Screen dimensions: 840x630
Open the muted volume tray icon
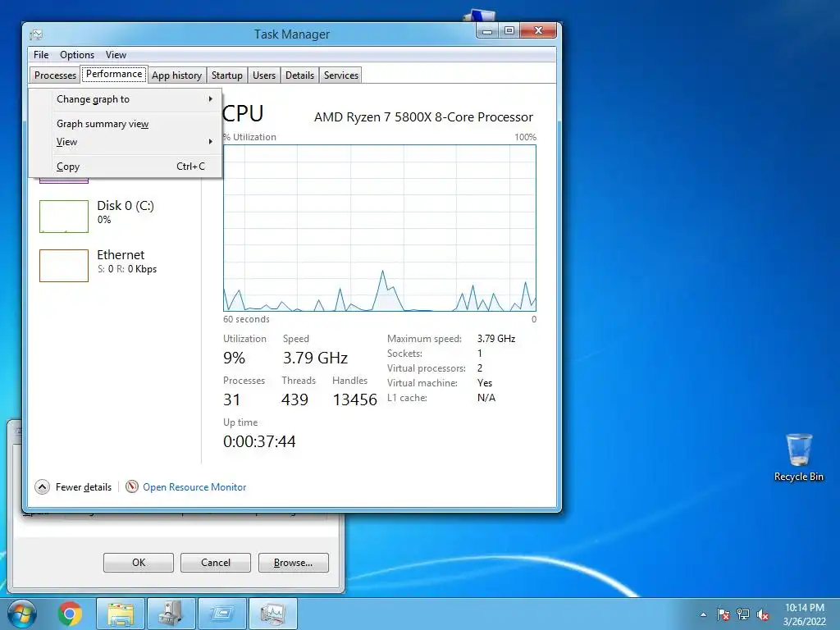click(763, 614)
